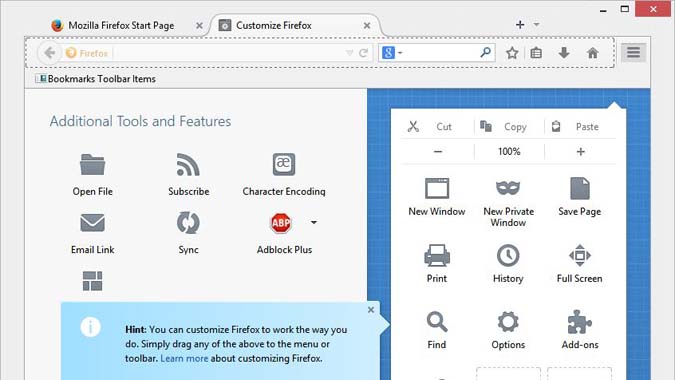This screenshot has height=380, width=675.
Task: Click the Email Link envelope icon
Action: (x=93, y=223)
